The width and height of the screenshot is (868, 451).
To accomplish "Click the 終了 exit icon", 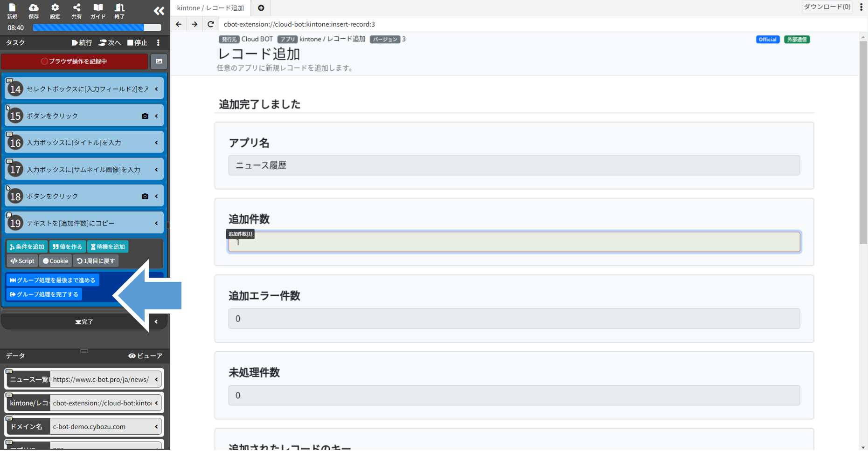I will click(119, 11).
